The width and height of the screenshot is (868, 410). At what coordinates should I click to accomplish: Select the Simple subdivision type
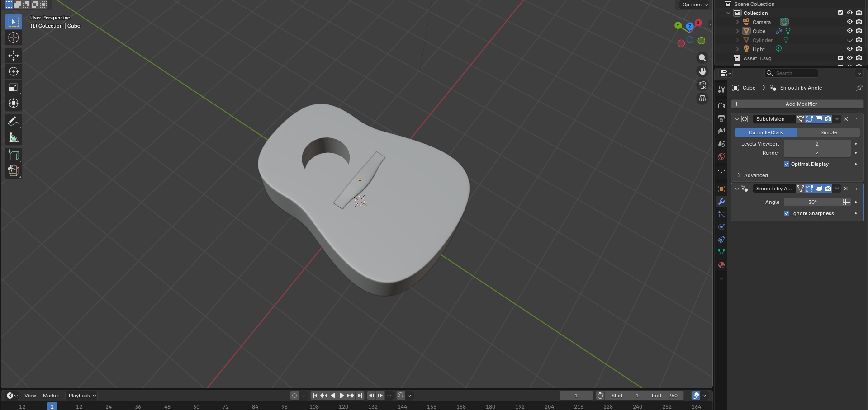(x=829, y=132)
